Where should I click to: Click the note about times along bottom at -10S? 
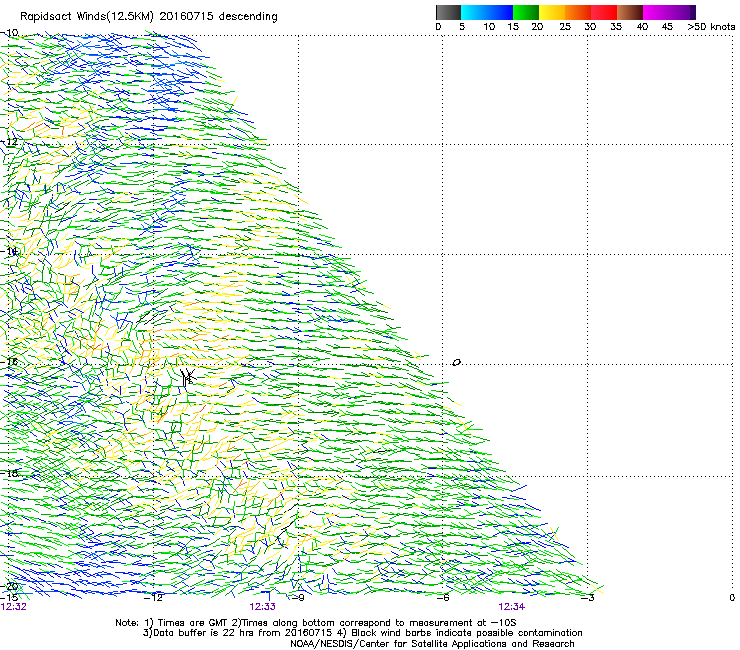pos(374,623)
